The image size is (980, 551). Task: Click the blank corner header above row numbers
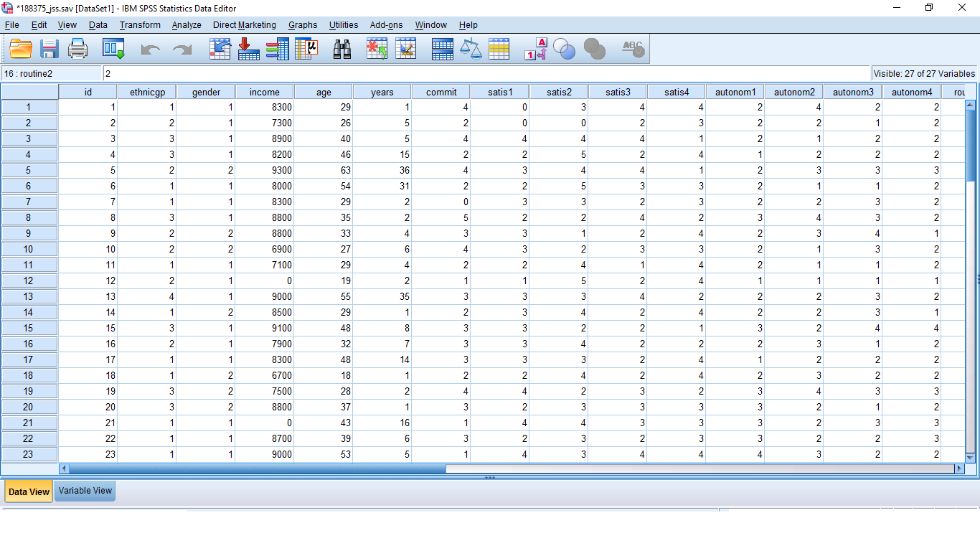[x=29, y=92]
